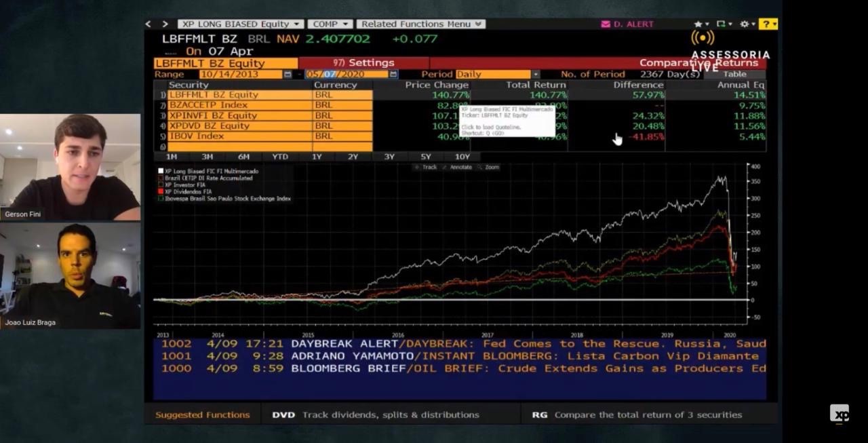Select the YTD time range tab
The width and height of the screenshot is (868, 443).
point(280,157)
